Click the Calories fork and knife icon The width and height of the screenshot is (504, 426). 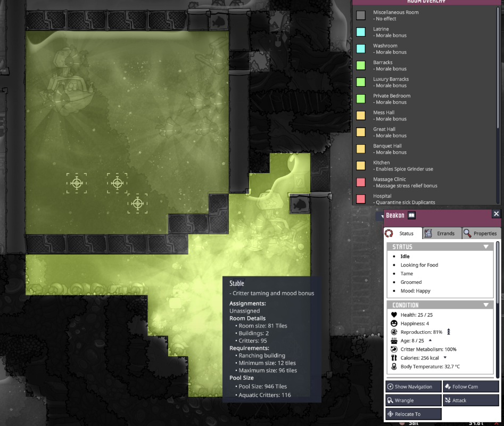click(x=394, y=358)
